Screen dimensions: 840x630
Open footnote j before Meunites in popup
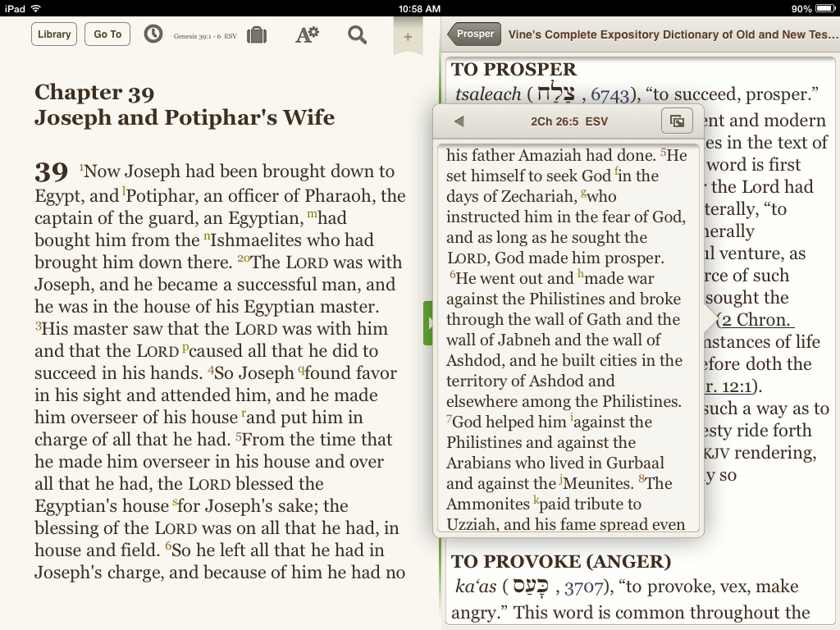click(561, 479)
